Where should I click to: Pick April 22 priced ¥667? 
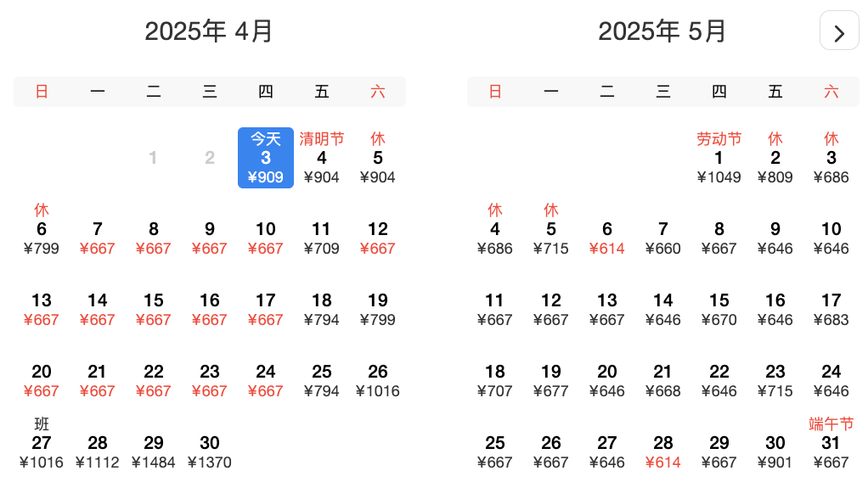click(154, 381)
